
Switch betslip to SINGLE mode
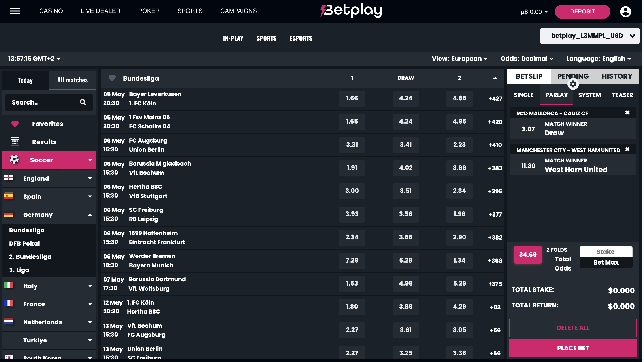[x=523, y=95]
